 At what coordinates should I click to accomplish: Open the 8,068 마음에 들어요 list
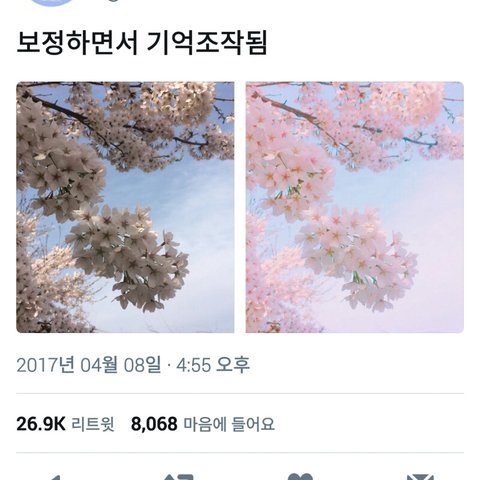pos(203,424)
